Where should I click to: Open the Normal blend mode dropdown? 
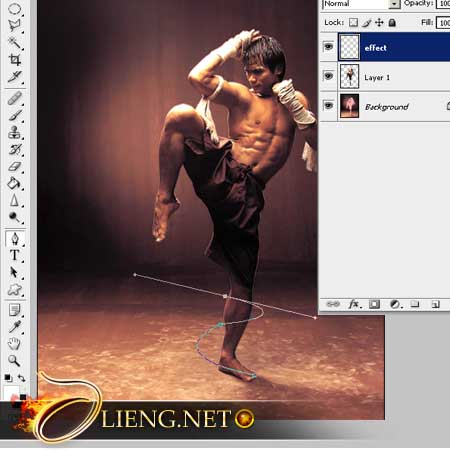[x=361, y=4]
